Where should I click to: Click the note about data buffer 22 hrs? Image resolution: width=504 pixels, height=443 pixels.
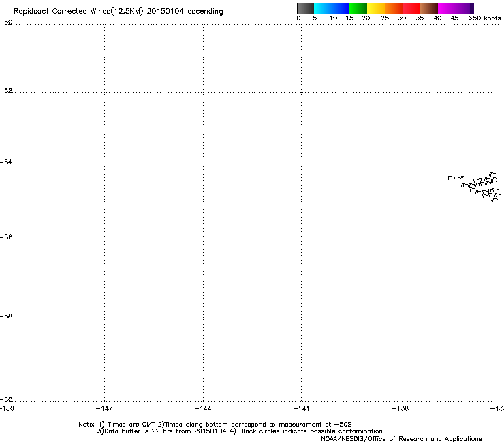(240, 431)
